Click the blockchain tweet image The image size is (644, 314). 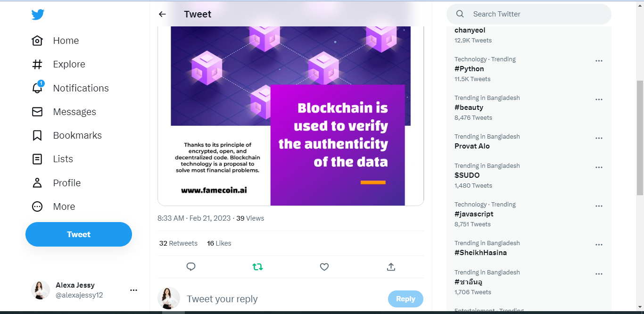[x=290, y=113]
